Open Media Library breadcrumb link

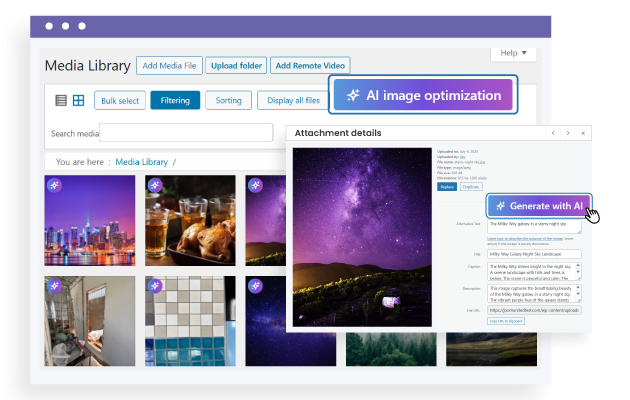141,161
